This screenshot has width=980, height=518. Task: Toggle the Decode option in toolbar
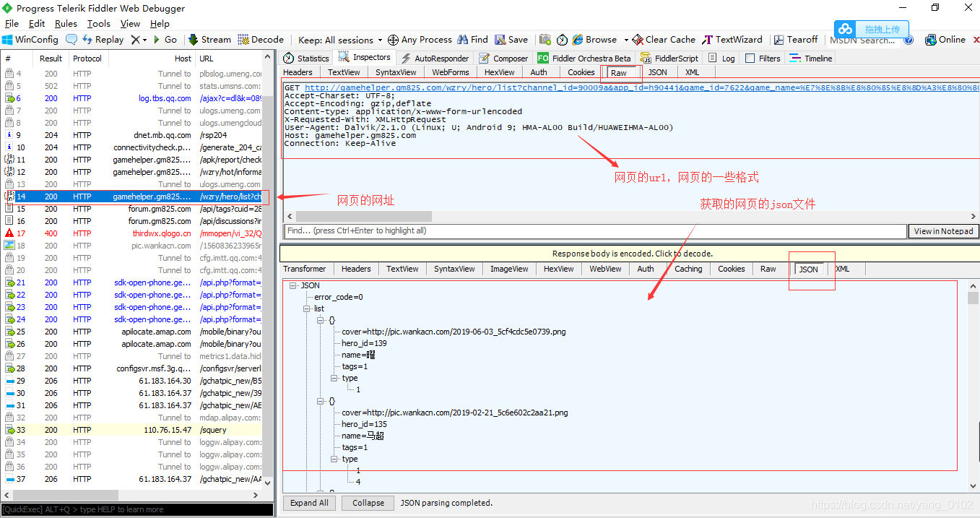(261, 40)
